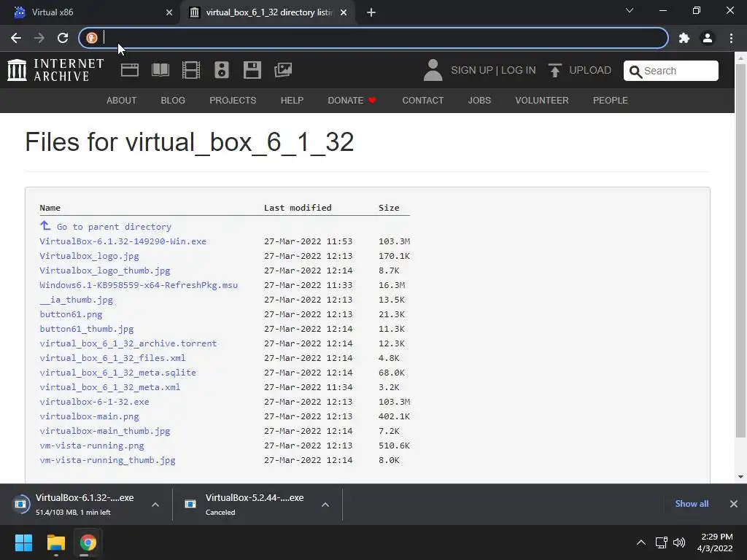
Task: Open the VOLUNTEER menu item
Action: 542,101
